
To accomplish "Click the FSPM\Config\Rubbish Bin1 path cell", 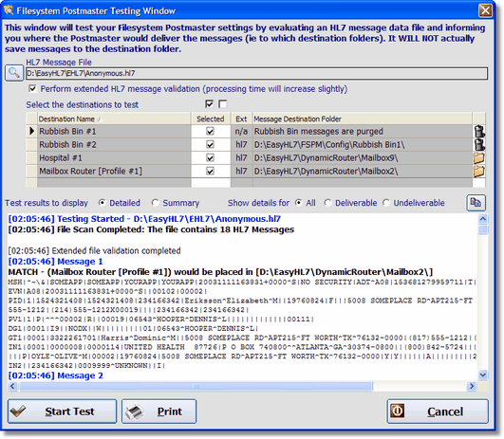I will pyautogui.click(x=363, y=144).
